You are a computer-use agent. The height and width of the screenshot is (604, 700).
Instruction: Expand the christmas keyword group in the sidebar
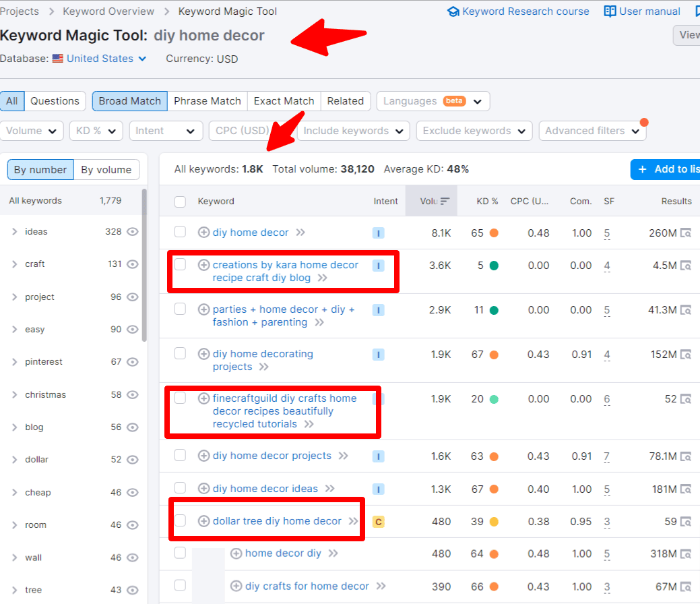click(16, 394)
